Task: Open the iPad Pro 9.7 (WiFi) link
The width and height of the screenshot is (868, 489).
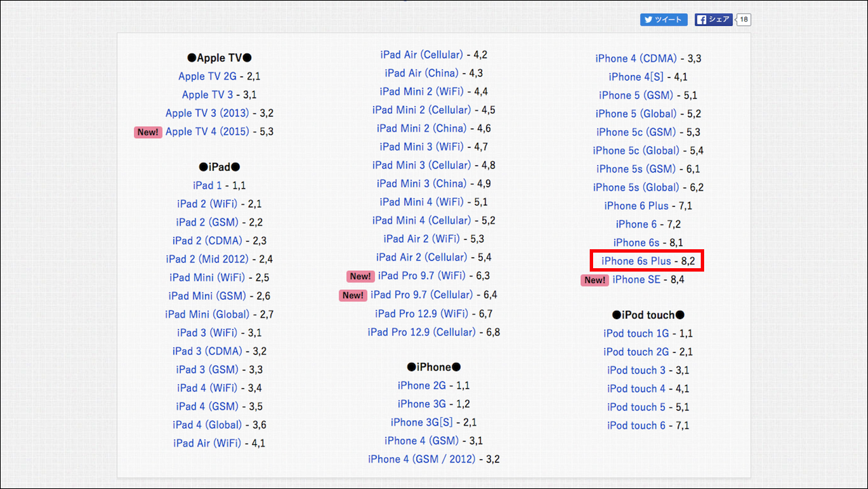Action: tap(422, 276)
